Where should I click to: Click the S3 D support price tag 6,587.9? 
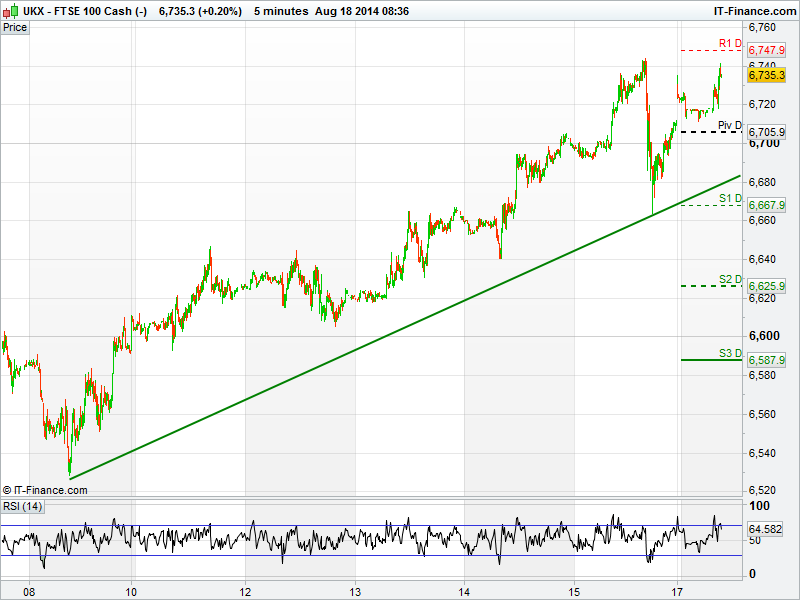coord(766,360)
